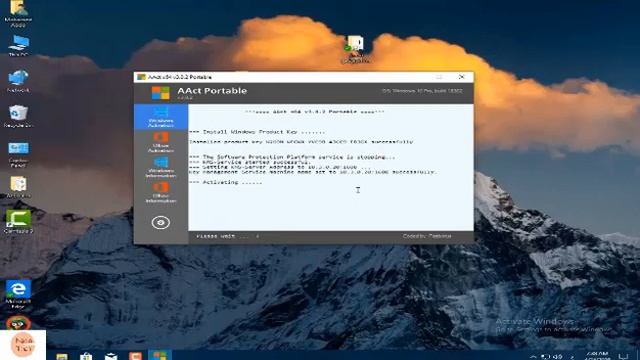Open the user folder icon at desktop top
The image size is (640, 360).
(18, 13)
